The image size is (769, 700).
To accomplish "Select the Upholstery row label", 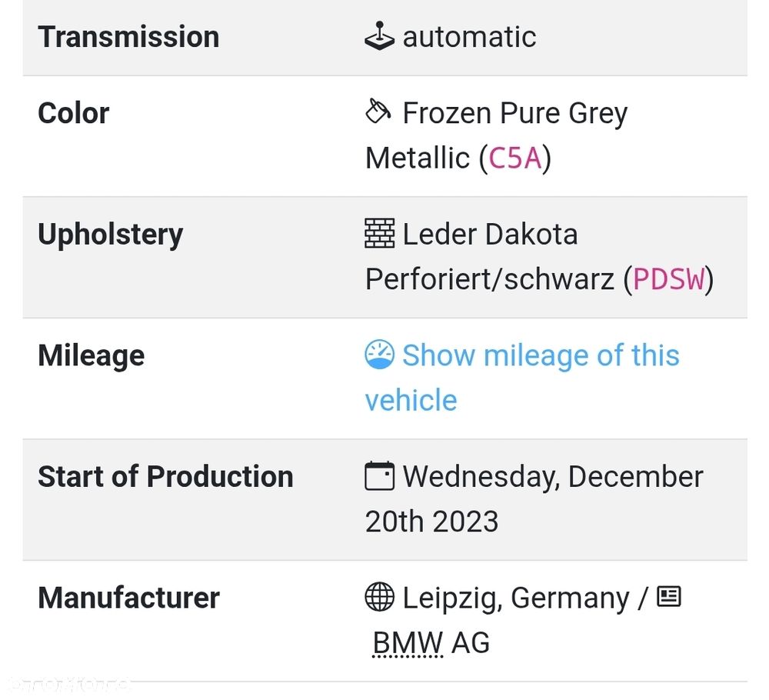I will click(110, 235).
